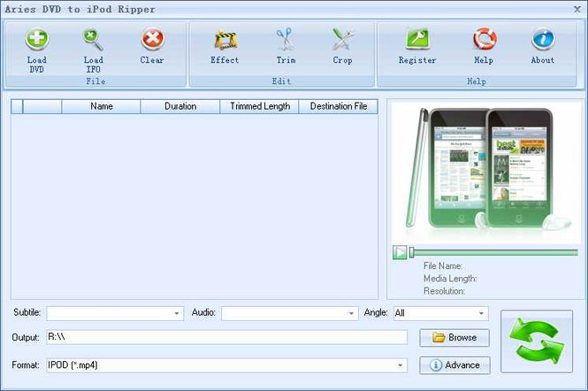Sort by the Name column header
Image resolution: width=588 pixels, height=391 pixels.
pos(102,106)
